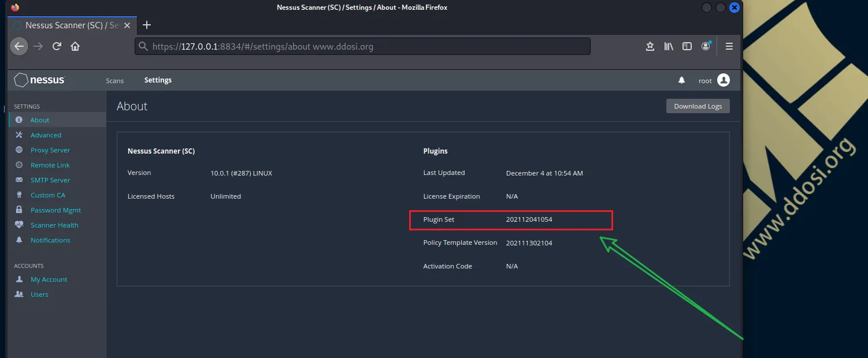Click the Plugin Set value 202112041054
The width and height of the screenshot is (868, 358).
pos(529,219)
